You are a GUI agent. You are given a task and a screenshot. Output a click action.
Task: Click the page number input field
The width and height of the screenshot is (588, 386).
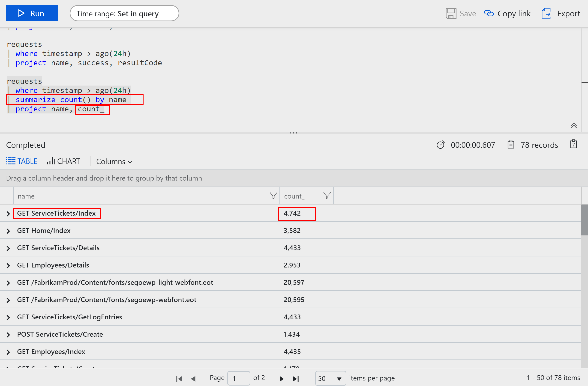[x=239, y=378]
